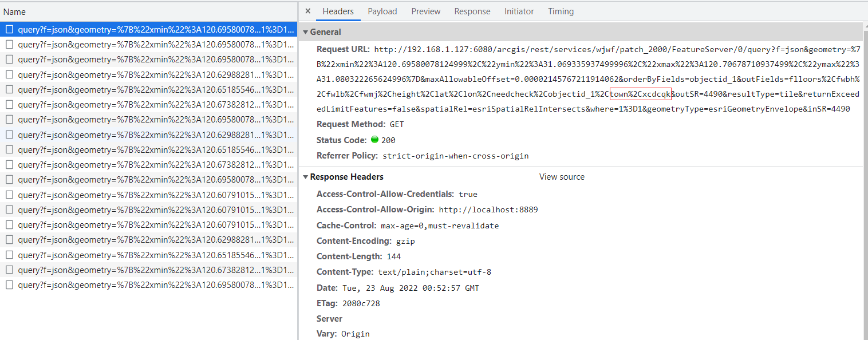868x340 pixels.
Task: Click the Content-Encoding gzip value
Action: [405, 241]
